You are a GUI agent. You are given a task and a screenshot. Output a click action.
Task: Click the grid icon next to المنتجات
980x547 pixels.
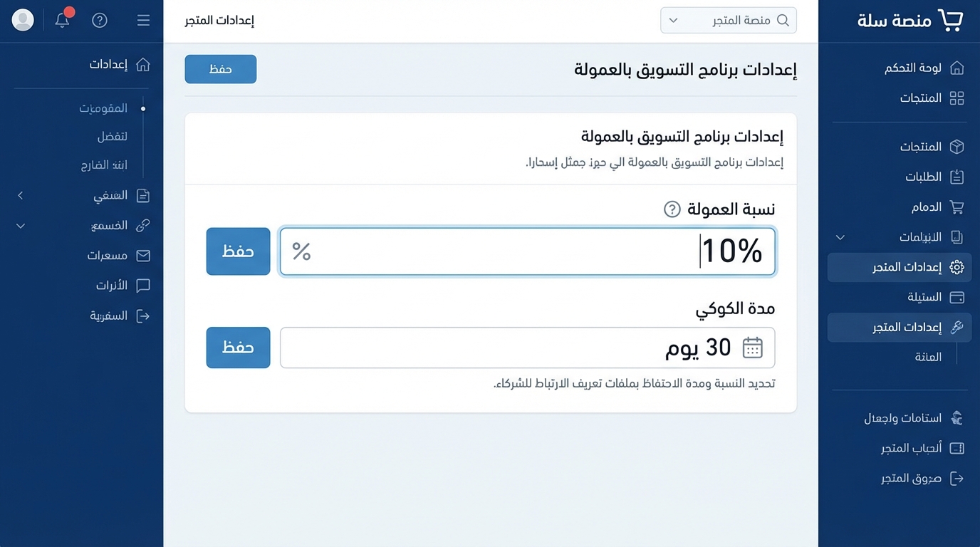tap(956, 98)
